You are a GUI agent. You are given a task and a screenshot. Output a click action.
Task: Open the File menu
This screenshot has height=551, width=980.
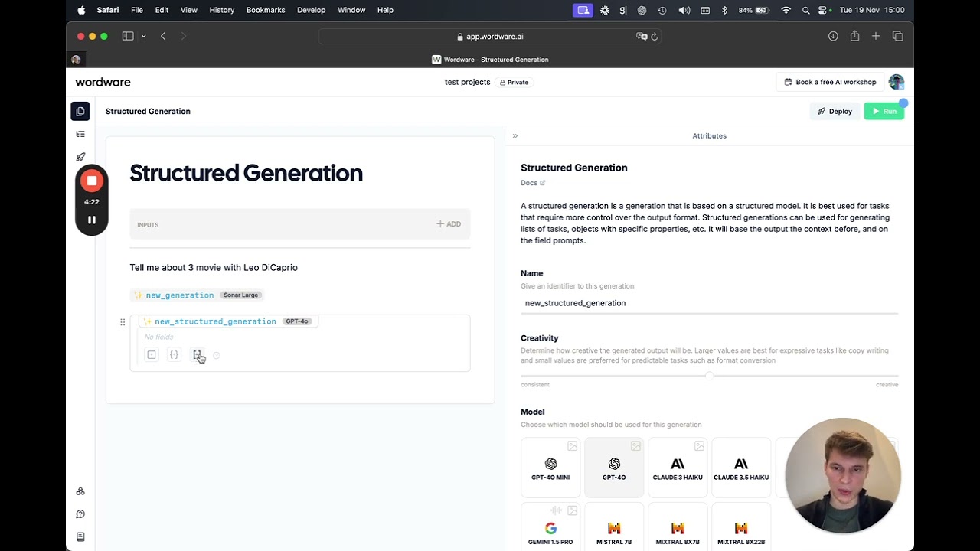[x=137, y=10]
